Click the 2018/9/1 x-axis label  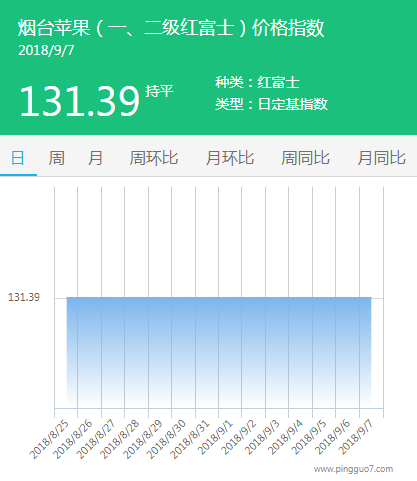click(x=215, y=437)
